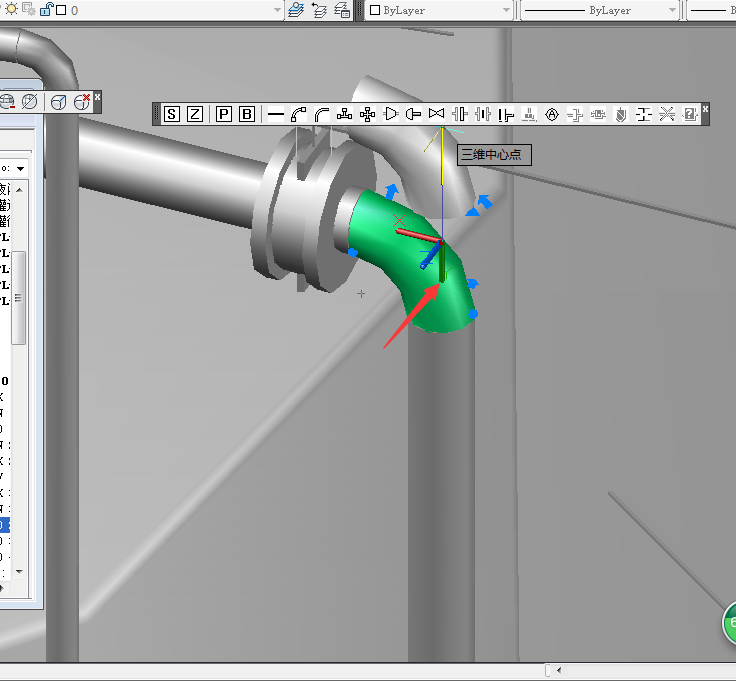Select the straight pipe line tool
This screenshot has width=736, height=681.
275,114
